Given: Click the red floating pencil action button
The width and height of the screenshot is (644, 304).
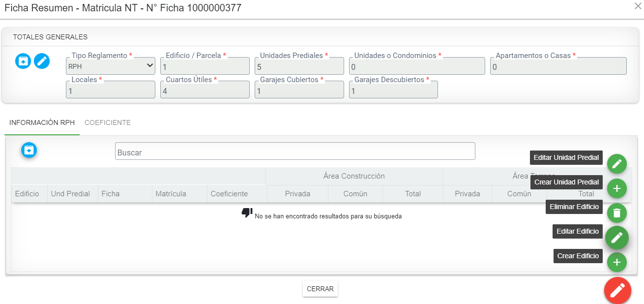Looking at the screenshot, I should [617, 290].
